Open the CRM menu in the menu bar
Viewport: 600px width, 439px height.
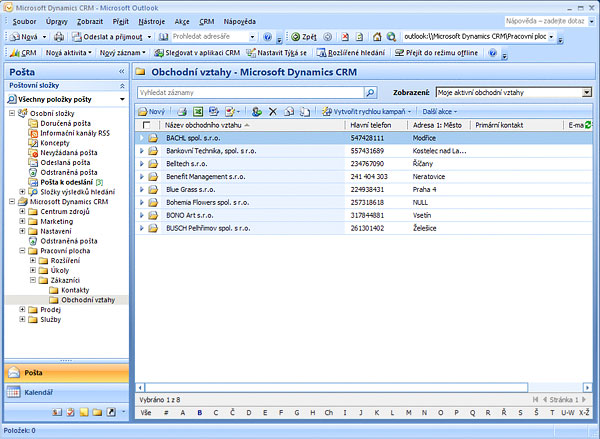[207, 21]
